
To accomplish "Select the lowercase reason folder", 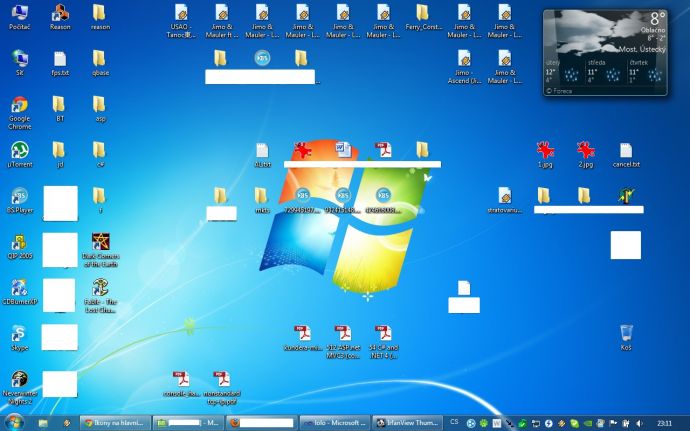I will pyautogui.click(x=100, y=17).
